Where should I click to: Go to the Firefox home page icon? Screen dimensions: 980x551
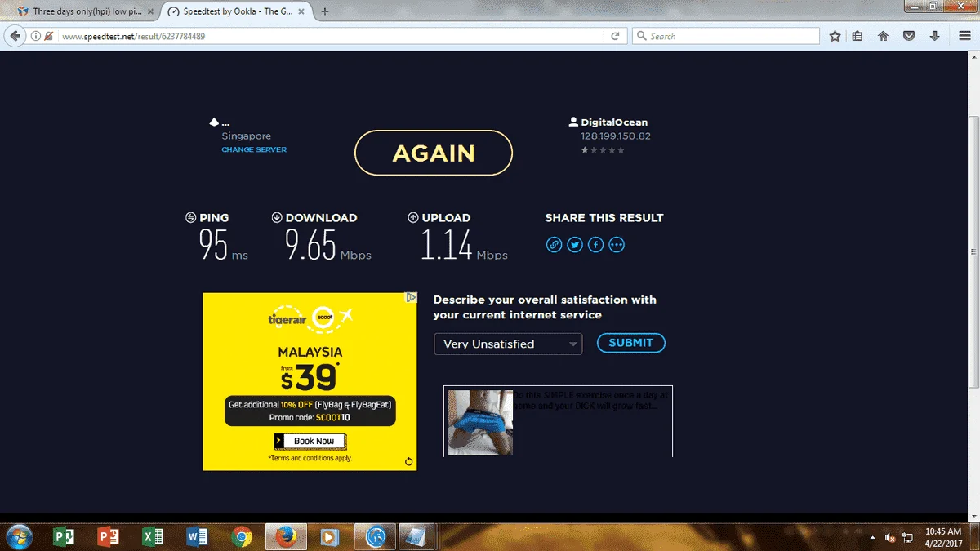click(x=883, y=36)
